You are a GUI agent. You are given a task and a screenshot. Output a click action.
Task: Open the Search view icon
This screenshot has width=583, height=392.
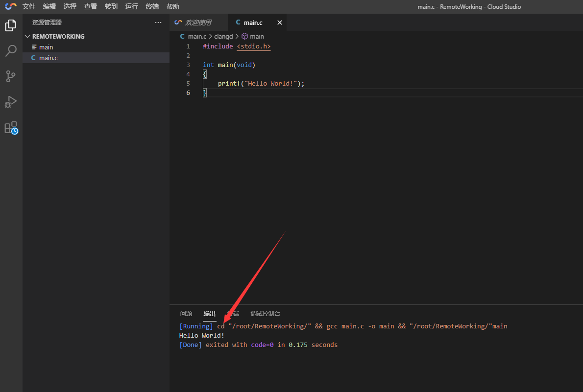11,51
